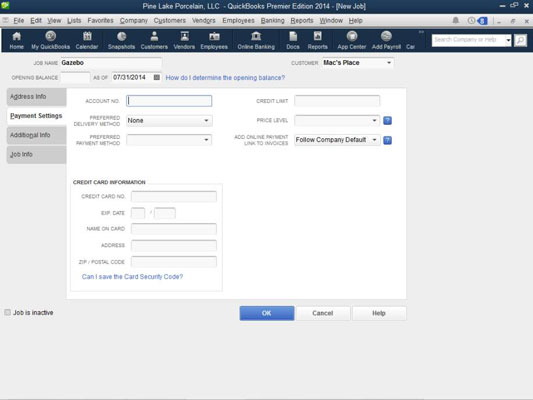The image size is (533, 400).
Task: Open the Preferred Payment Method dropdown
Action: click(x=169, y=140)
